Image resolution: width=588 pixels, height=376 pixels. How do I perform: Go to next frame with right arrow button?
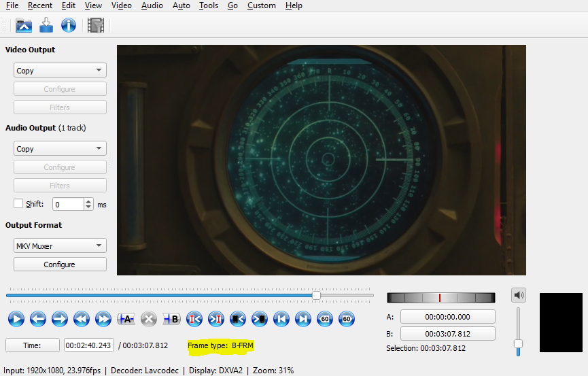pyautogui.click(x=60, y=319)
